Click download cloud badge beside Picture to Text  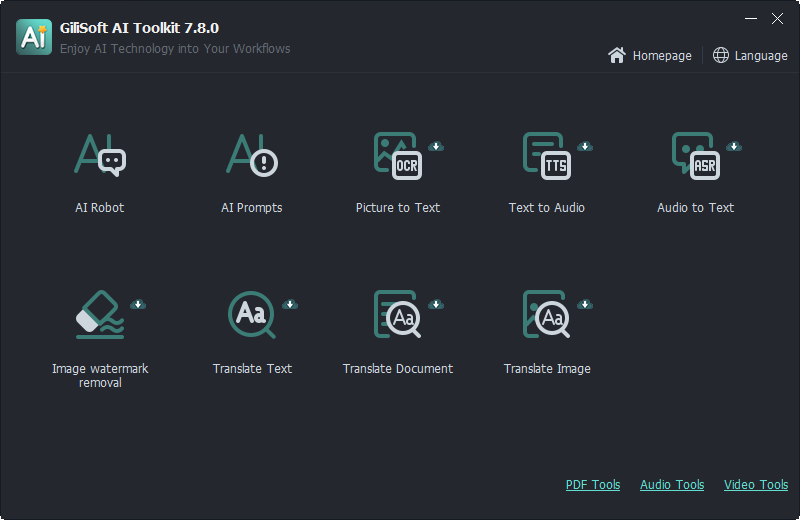click(436, 146)
